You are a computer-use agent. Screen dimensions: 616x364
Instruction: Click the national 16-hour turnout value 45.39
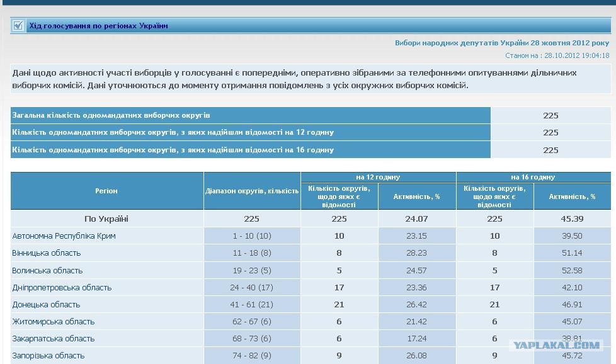pyautogui.click(x=572, y=219)
